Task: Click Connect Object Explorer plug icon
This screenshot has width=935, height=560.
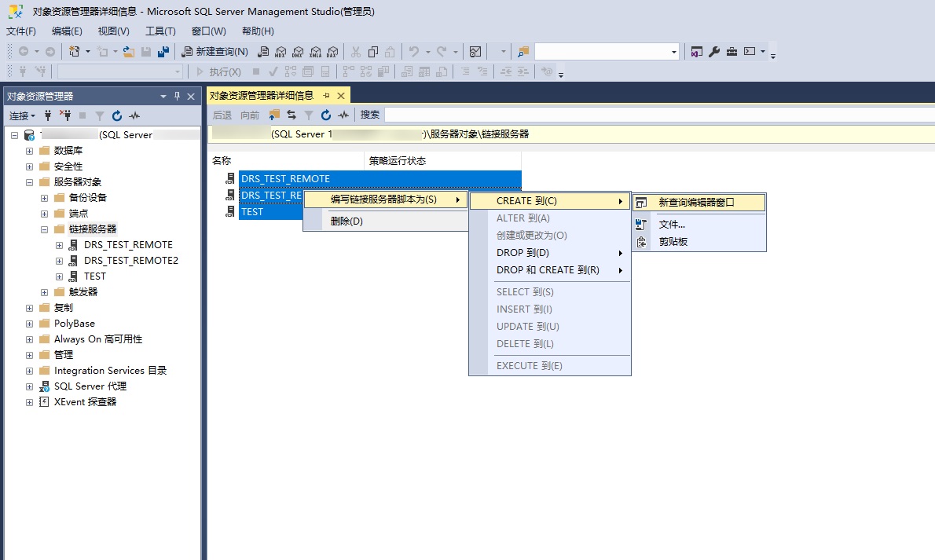Action: [48, 115]
